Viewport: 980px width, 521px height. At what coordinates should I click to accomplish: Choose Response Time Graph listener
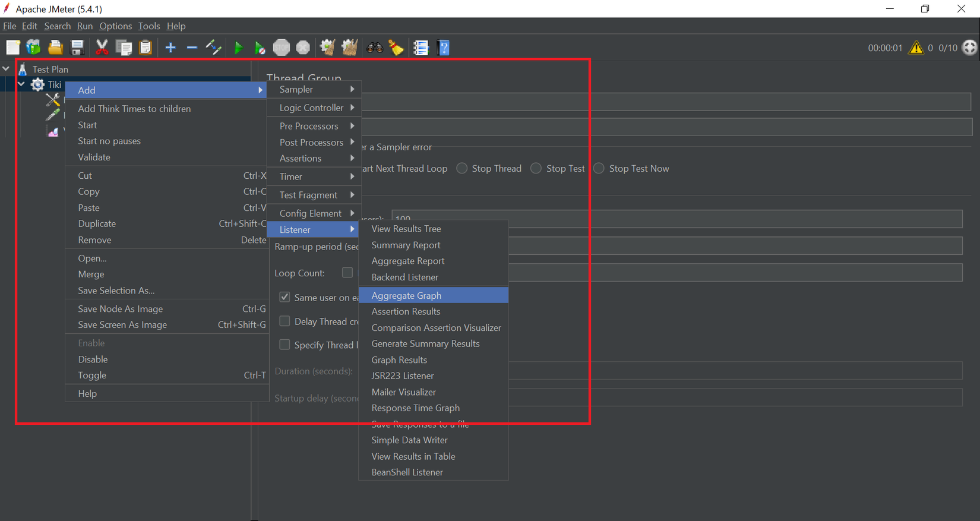coord(434,408)
